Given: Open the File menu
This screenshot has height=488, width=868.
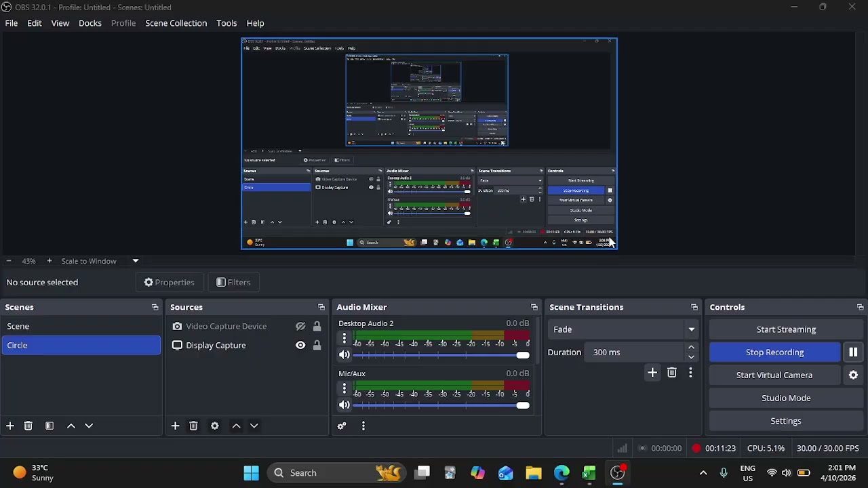Looking at the screenshot, I should click(12, 23).
